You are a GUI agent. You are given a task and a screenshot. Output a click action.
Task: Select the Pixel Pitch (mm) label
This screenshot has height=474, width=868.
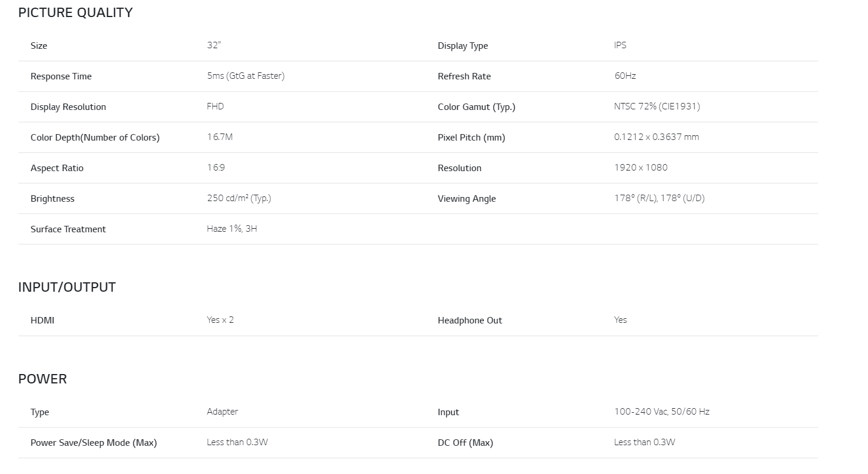coord(471,138)
